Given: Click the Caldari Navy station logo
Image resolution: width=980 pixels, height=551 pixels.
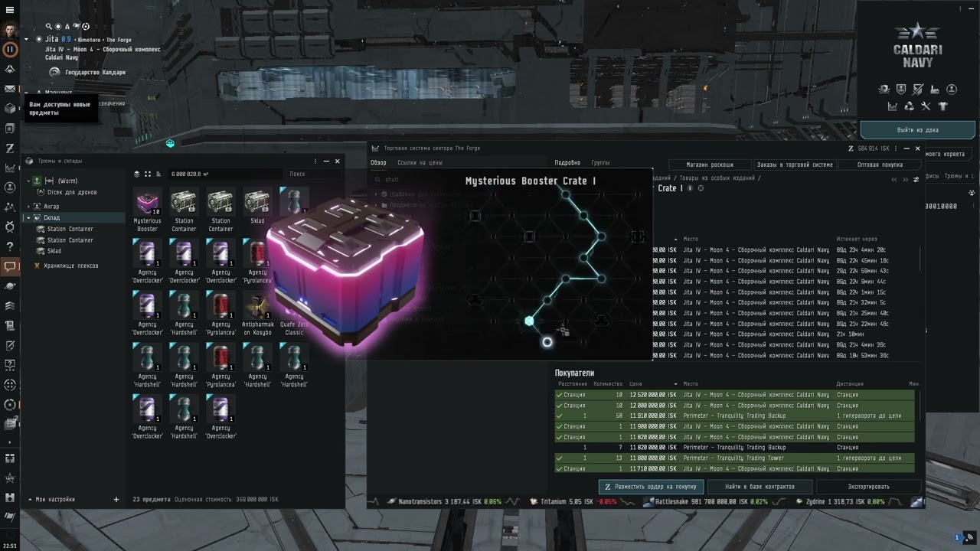Looking at the screenshot, I should (917, 45).
